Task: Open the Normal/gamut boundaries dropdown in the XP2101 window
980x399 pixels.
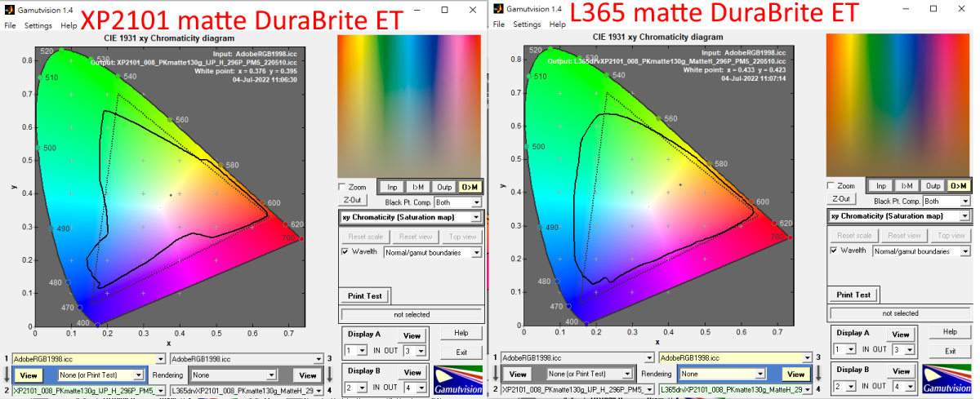Action: coord(476,253)
